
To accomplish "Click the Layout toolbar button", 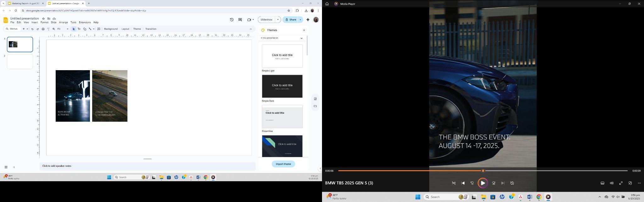I will (125, 29).
